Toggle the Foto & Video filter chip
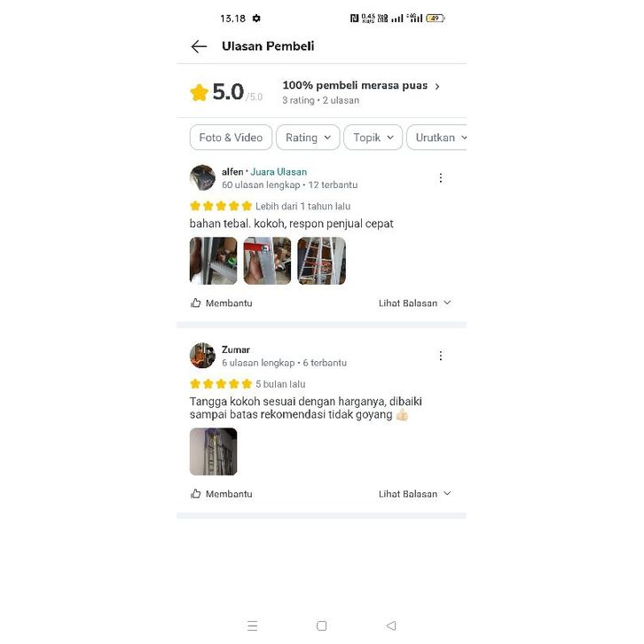This screenshot has height=644, width=644. click(231, 137)
